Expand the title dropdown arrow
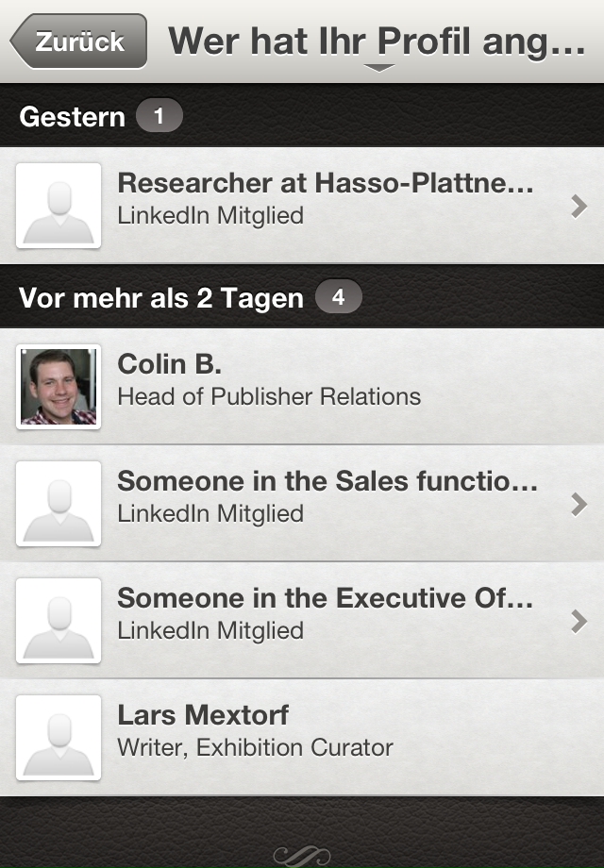Screen dimensions: 604x868 coord(378,68)
